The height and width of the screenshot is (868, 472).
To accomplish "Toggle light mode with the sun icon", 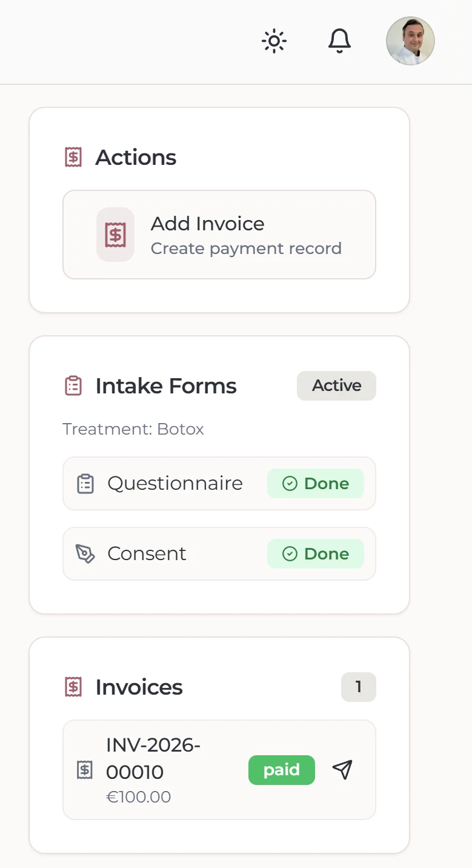I will pos(273,41).
